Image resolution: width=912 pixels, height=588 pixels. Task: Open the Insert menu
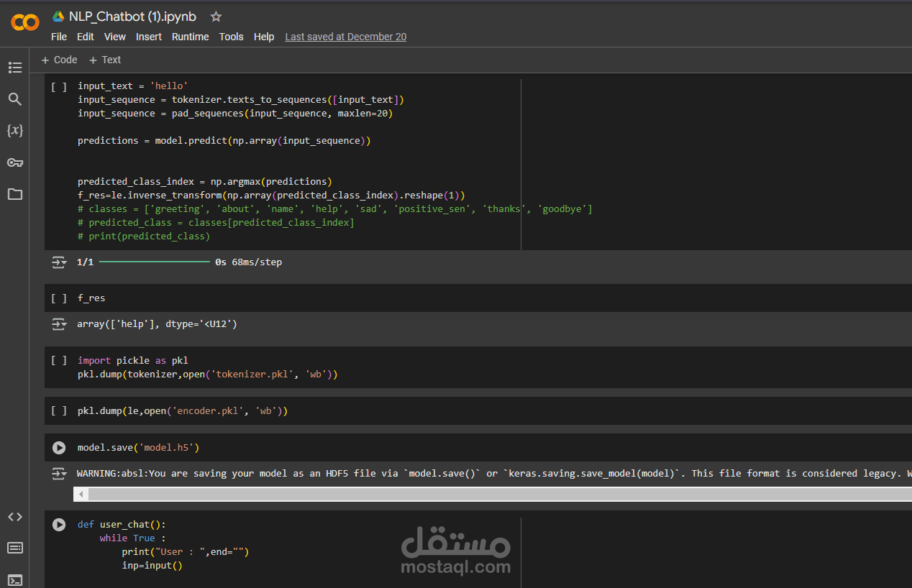[149, 37]
